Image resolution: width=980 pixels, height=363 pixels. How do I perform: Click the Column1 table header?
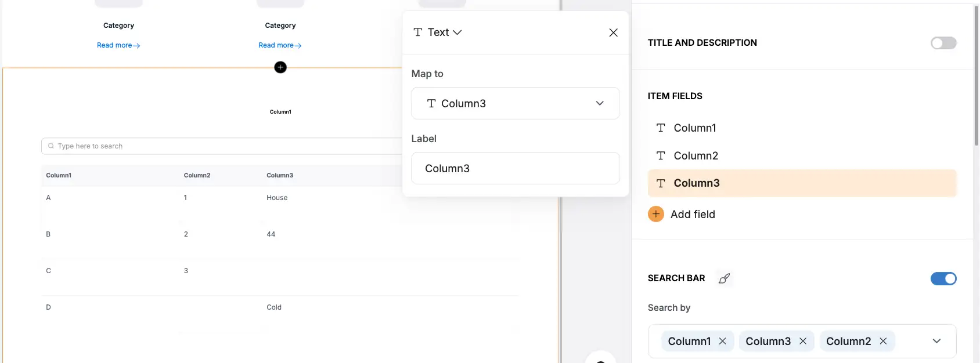tap(59, 175)
